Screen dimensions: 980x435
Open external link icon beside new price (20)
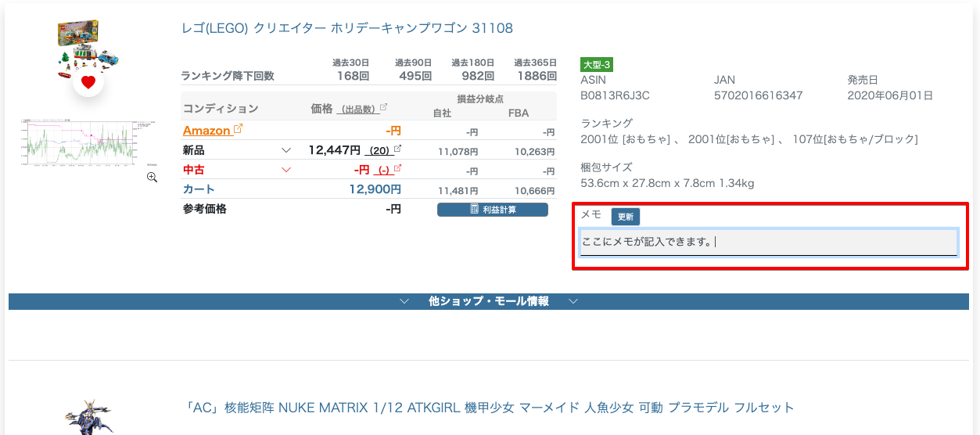click(397, 149)
